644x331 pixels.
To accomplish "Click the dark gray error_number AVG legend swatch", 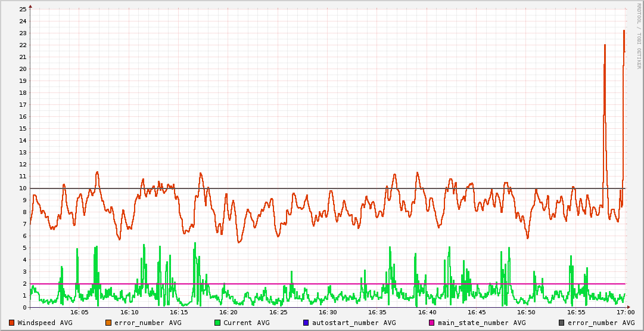I will pos(561,323).
